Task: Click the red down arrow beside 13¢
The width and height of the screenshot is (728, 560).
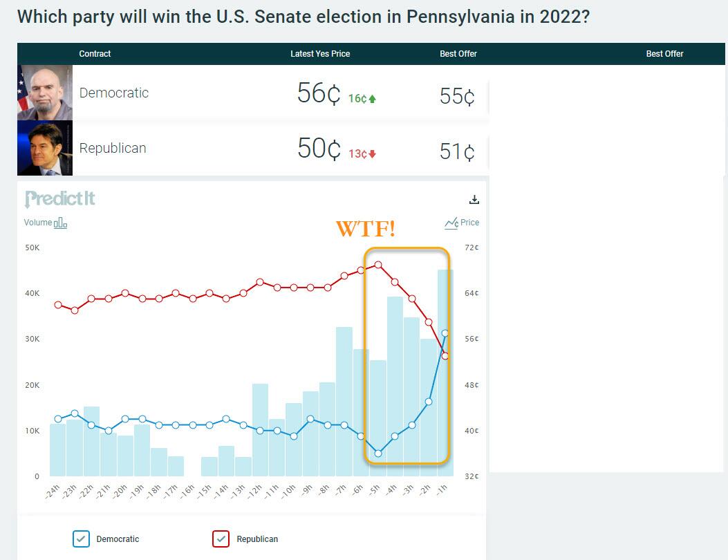Action: coord(373,154)
